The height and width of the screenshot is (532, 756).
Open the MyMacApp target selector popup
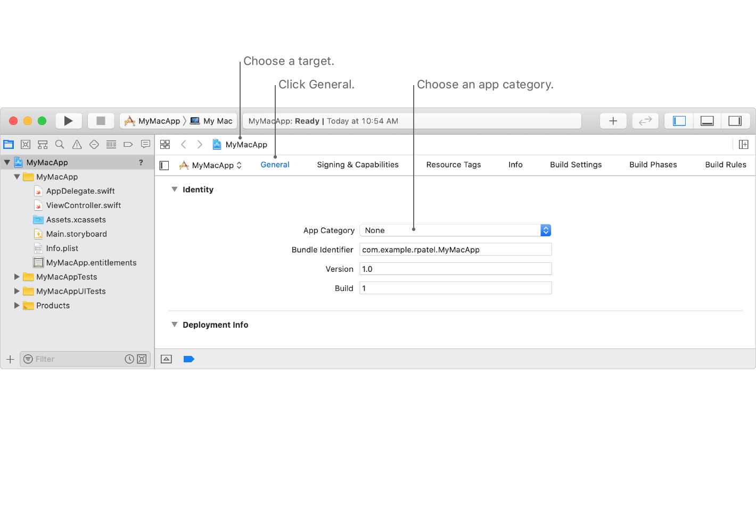pos(211,165)
